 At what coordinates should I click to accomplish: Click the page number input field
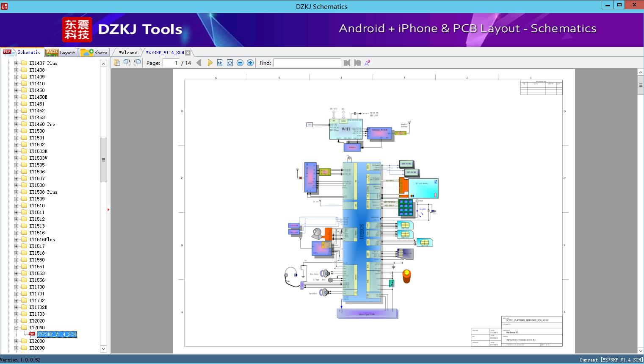[x=171, y=63]
